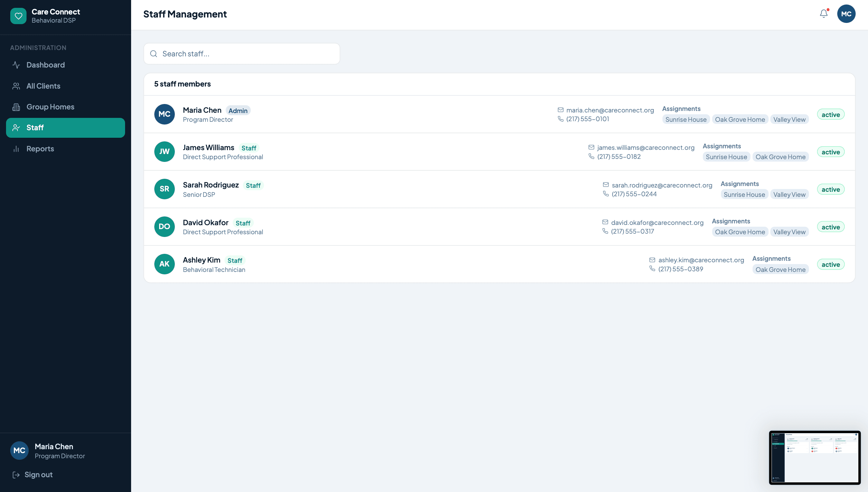Click Sarah Rodriguez's SR avatar

[x=165, y=189]
